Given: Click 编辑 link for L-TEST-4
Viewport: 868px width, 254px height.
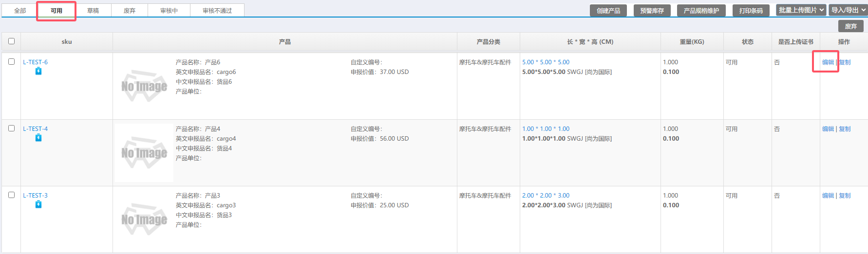Looking at the screenshot, I should [x=828, y=129].
